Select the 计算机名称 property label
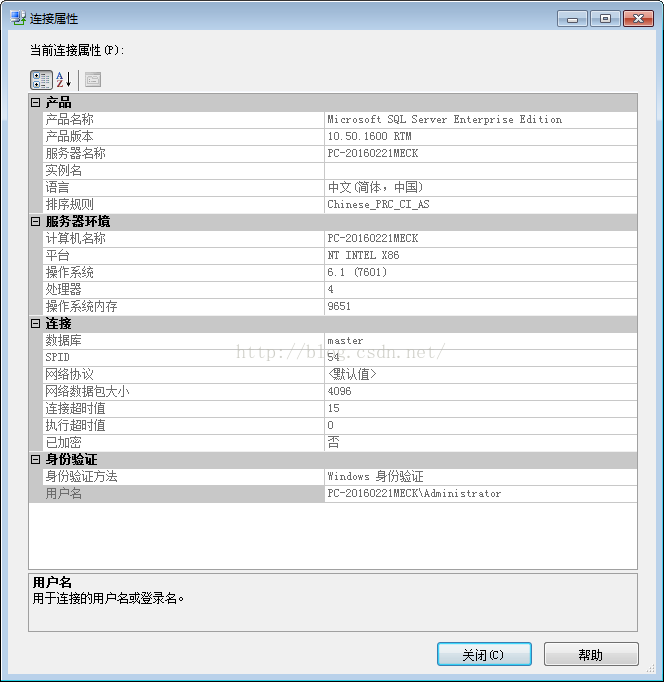The width and height of the screenshot is (664, 682). [76, 238]
